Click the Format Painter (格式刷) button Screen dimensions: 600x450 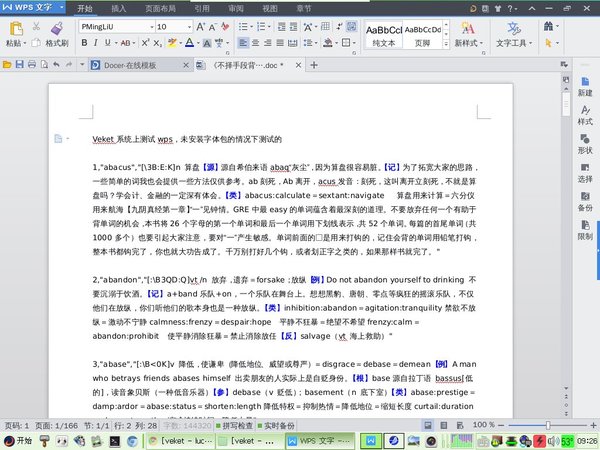51,44
